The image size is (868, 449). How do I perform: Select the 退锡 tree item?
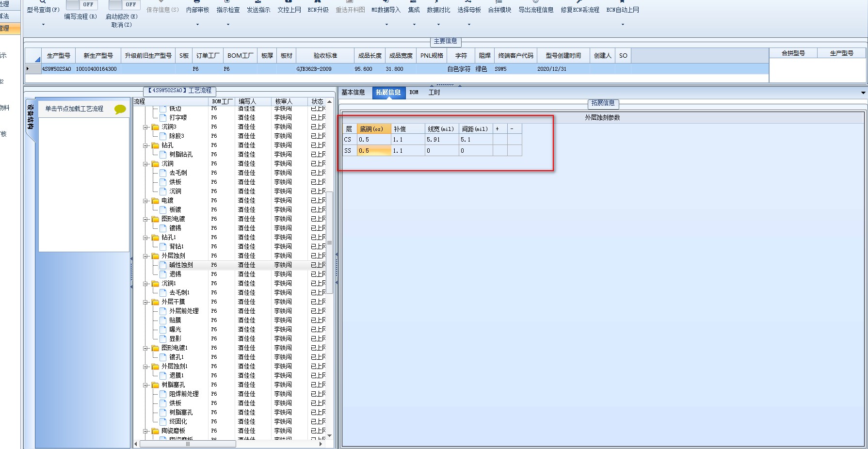pyautogui.click(x=175, y=274)
